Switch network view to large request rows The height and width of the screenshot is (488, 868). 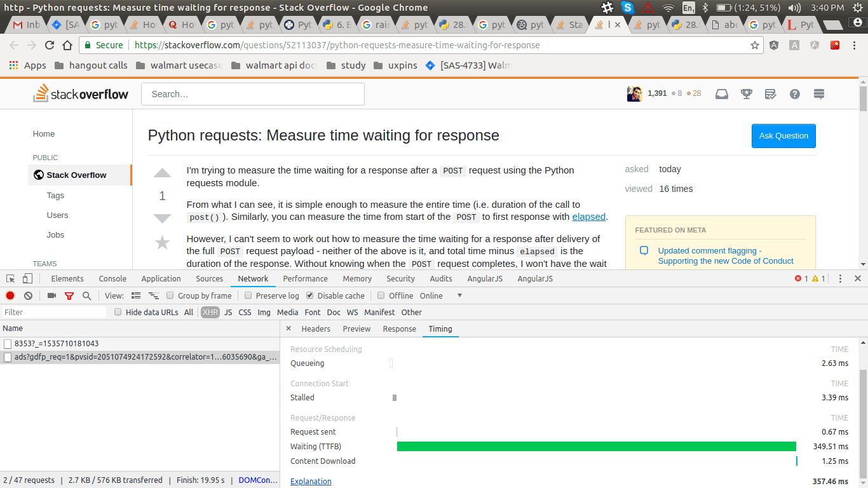[136, 295]
